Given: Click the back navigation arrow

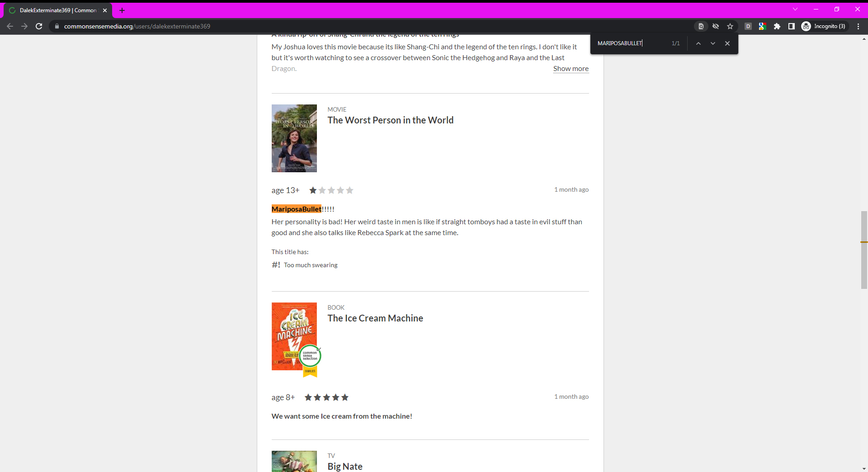Looking at the screenshot, I should (x=10, y=26).
